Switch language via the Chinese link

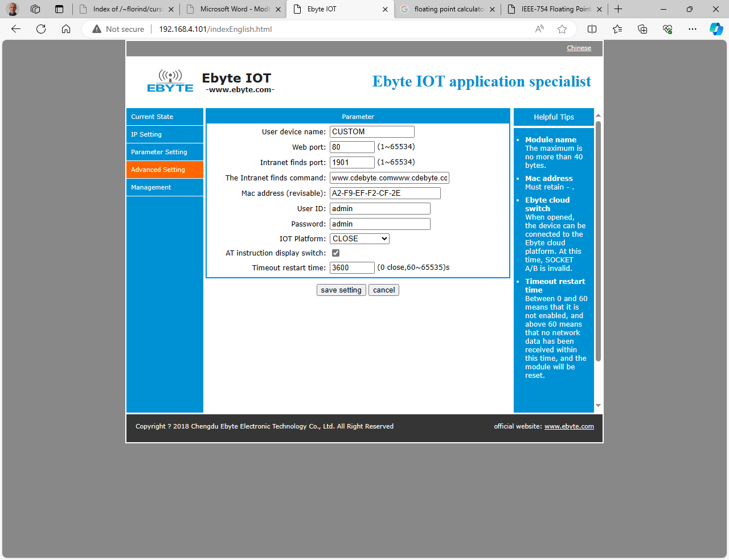pos(579,48)
